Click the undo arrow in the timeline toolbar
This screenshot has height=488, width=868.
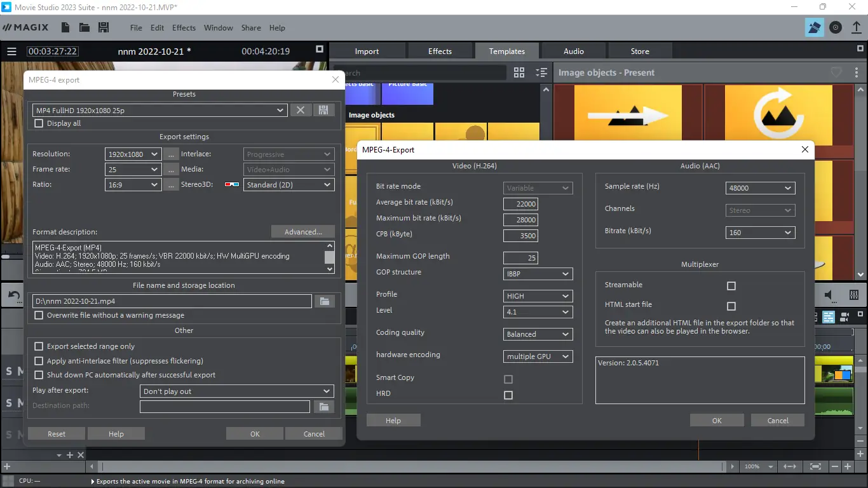point(13,295)
